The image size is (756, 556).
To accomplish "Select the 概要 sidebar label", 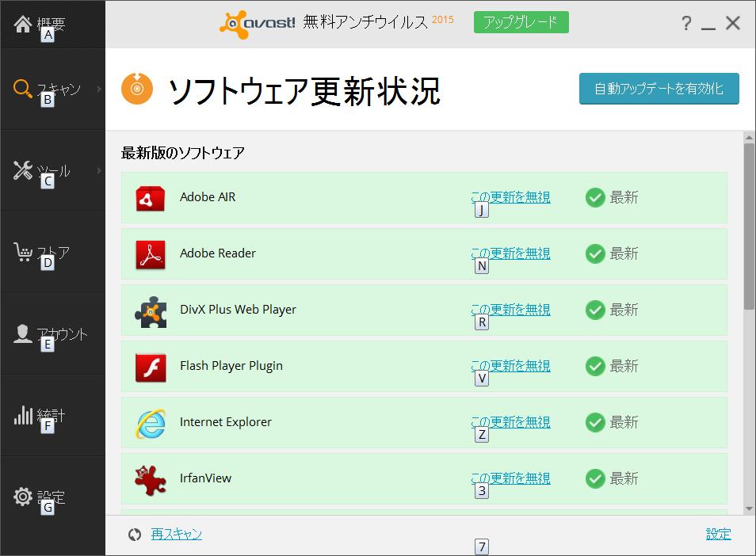I will click(x=51, y=24).
